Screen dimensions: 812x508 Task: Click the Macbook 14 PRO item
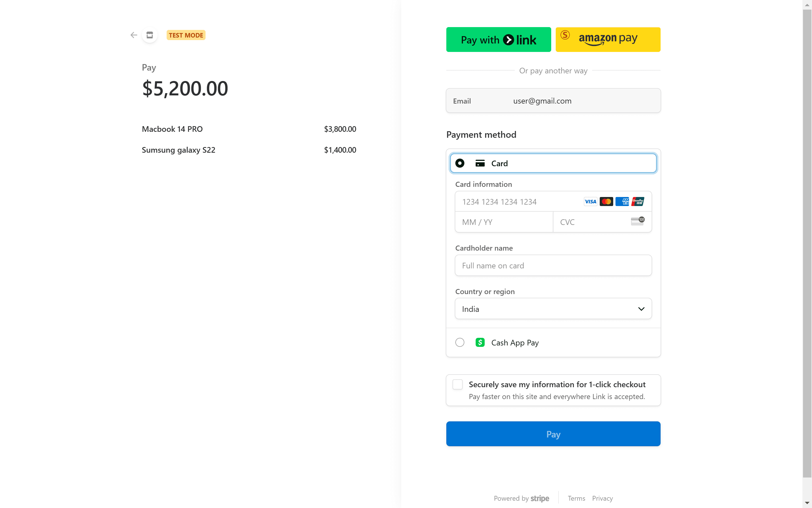point(172,129)
